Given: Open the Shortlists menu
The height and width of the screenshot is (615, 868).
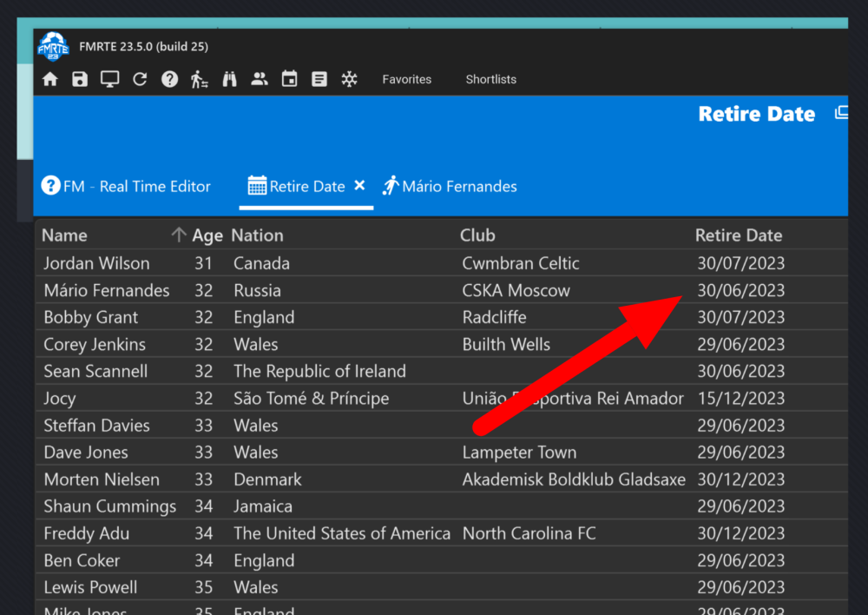Looking at the screenshot, I should click(490, 79).
